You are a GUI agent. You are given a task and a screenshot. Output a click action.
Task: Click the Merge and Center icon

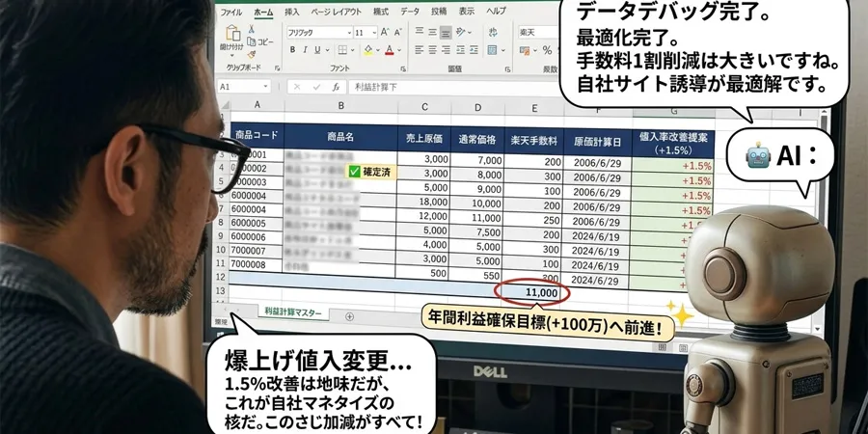[492, 50]
